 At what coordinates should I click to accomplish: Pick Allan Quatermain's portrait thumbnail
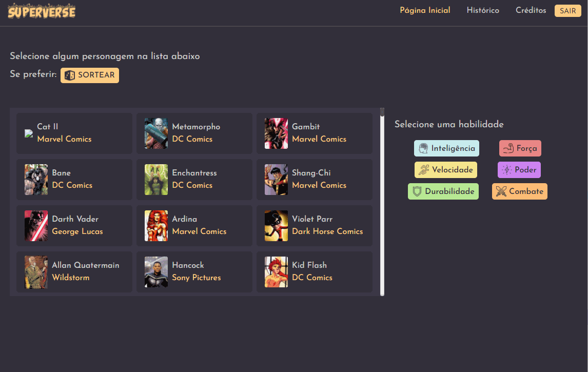coord(36,272)
